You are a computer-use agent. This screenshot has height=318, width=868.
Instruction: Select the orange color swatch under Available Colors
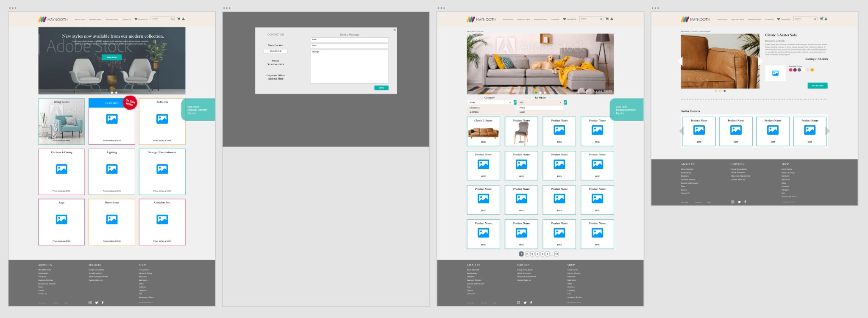(812, 70)
